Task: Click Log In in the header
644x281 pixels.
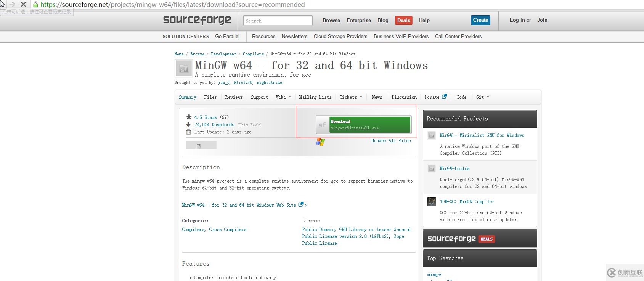Action: click(517, 20)
